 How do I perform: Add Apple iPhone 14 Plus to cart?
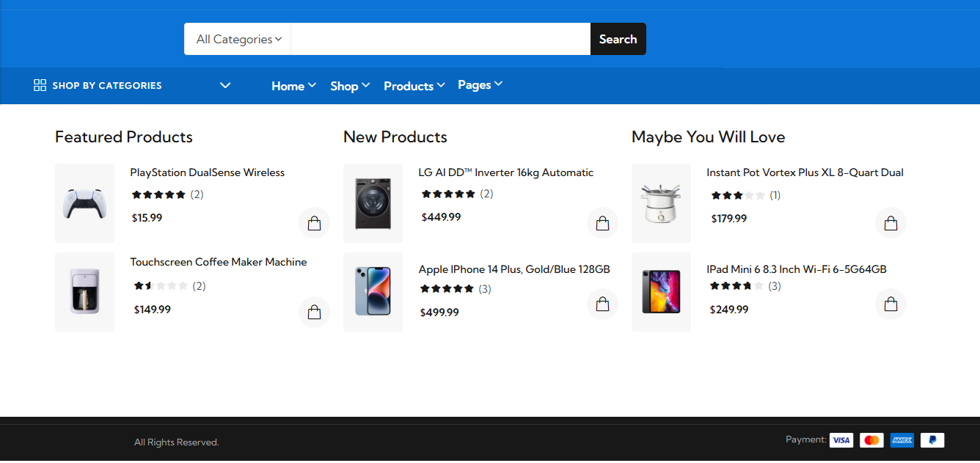pyautogui.click(x=602, y=304)
